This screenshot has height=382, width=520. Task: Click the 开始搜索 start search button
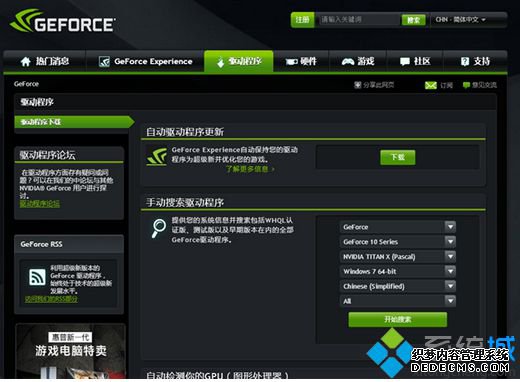pos(398,319)
